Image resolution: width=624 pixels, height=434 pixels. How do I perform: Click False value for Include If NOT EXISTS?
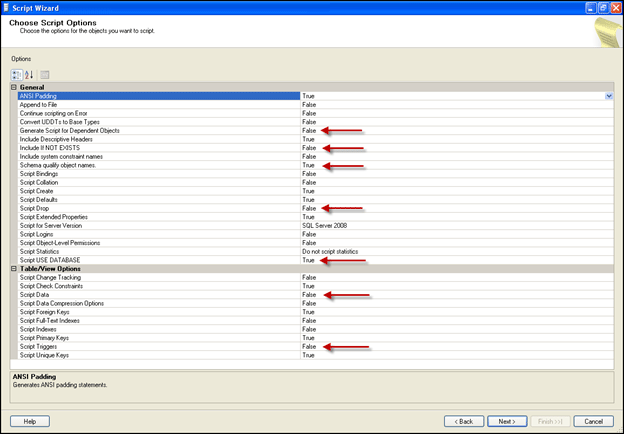click(x=309, y=148)
